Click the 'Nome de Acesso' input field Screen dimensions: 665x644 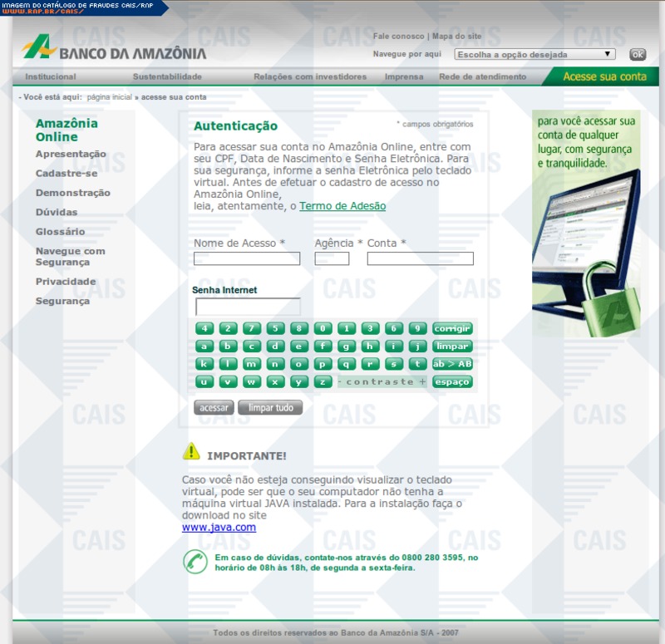pyautogui.click(x=247, y=258)
